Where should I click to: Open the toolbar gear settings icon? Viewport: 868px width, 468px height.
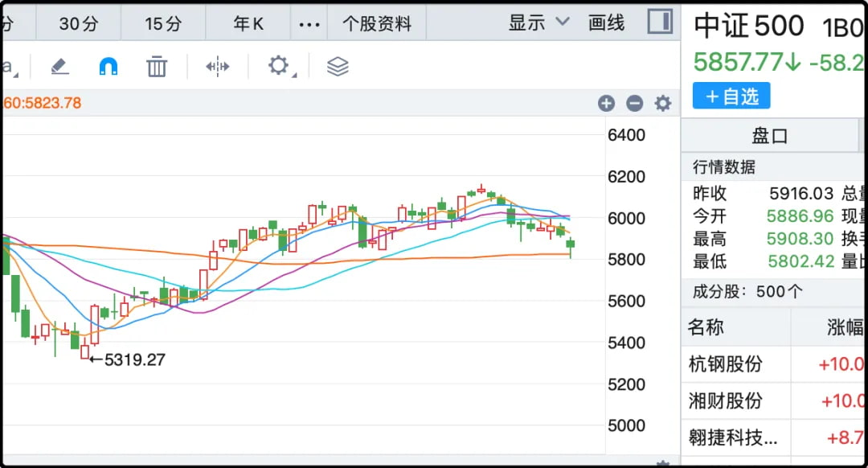point(278,66)
